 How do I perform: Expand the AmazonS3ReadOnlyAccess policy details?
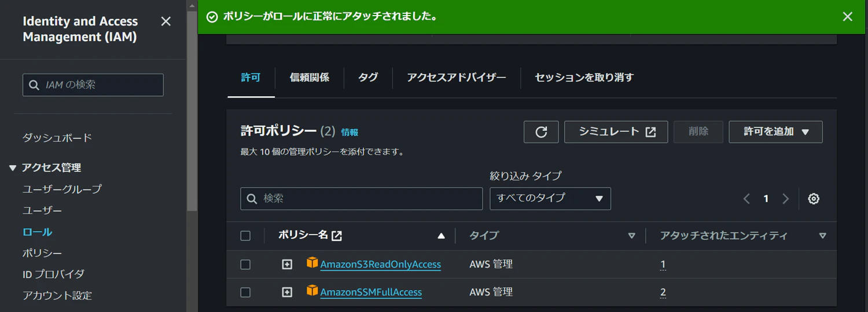(x=287, y=265)
